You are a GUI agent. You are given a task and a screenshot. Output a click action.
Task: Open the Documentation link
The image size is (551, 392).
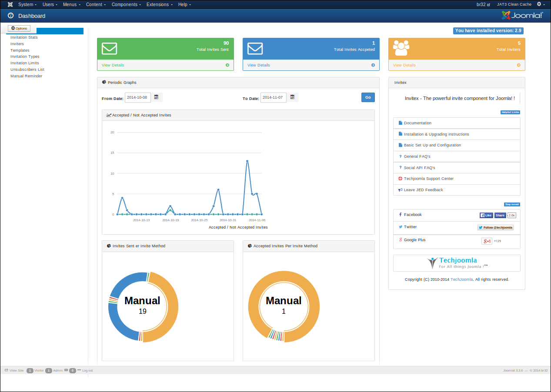(x=417, y=123)
